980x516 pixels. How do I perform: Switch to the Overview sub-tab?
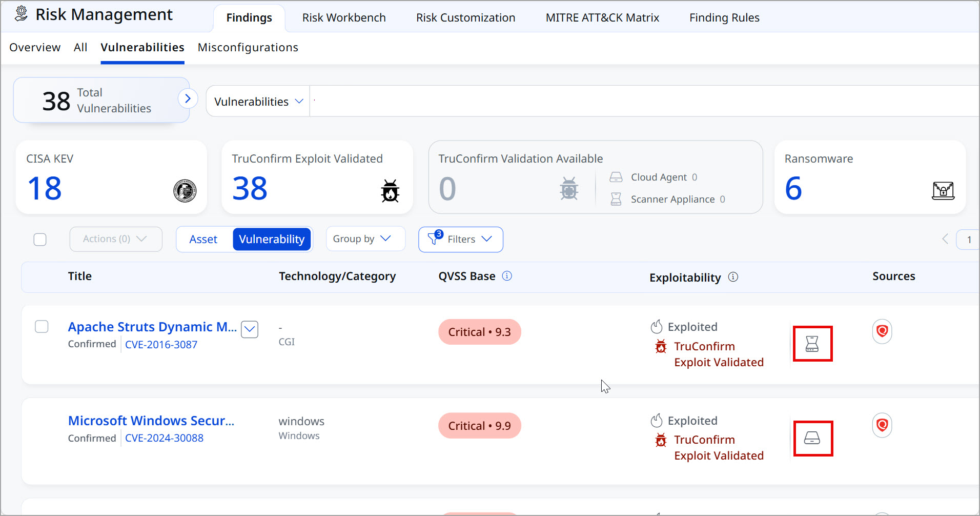pos(35,48)
